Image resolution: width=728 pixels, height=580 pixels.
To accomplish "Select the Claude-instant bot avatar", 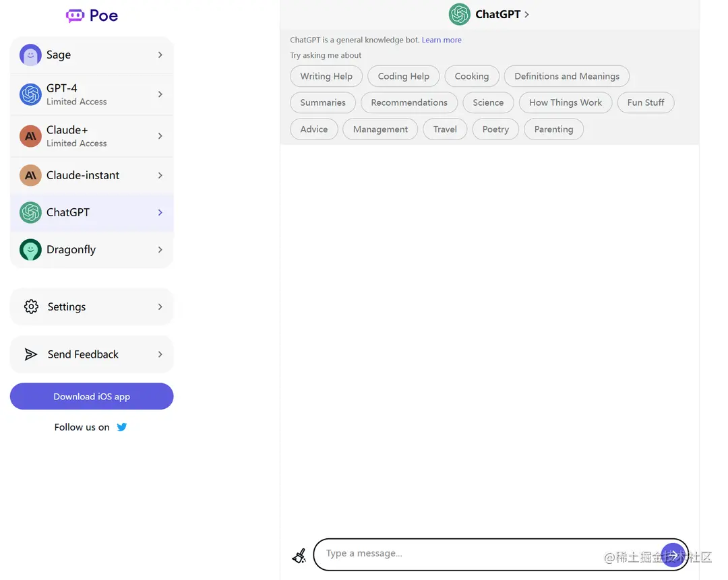I will pyautogui.click(x=30, y=175).
